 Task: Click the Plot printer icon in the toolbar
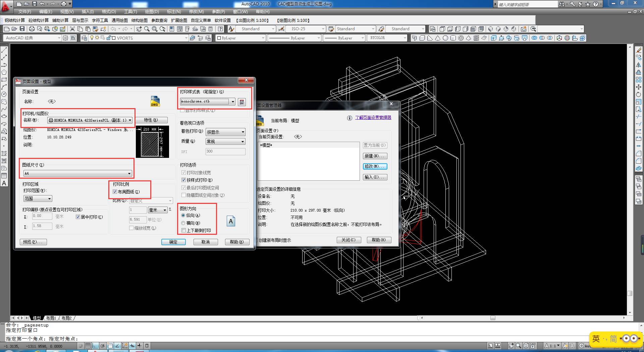point(32,29)
